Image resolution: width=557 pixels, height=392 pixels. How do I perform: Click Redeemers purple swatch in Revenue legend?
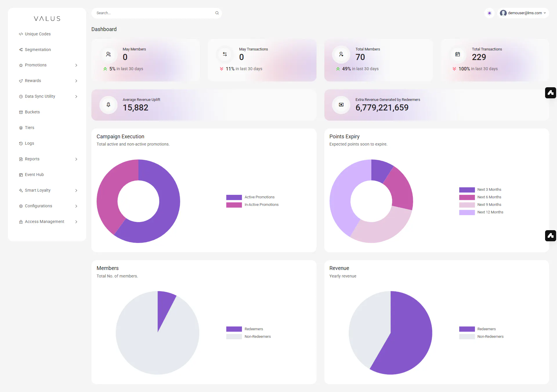(x=467, y=329)
